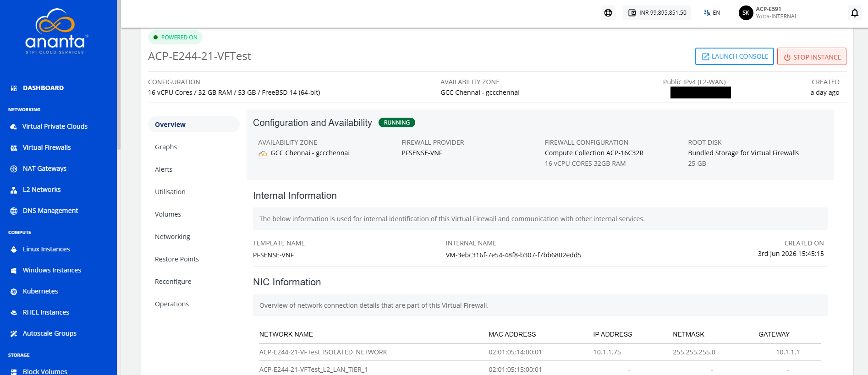Navigate to Kubernetes section

pos(40,291)
